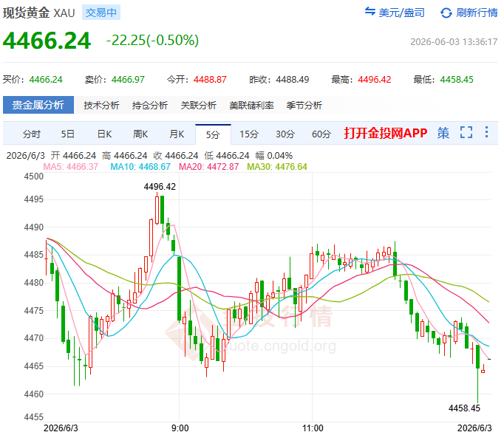
Task: Open the three-dot more options menu
Action: pos(486,131)
